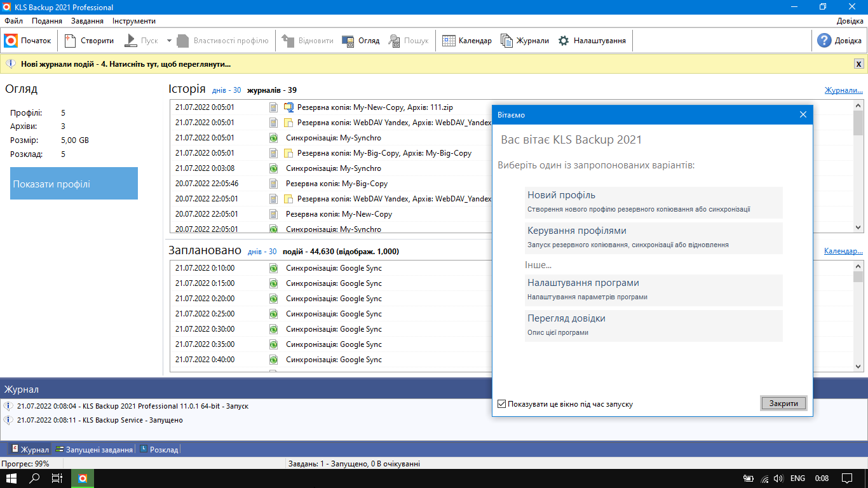Open Task View on the taskbar
This screenshot has width=868, height=488.
pyautogui.click(x=57, y=478)
